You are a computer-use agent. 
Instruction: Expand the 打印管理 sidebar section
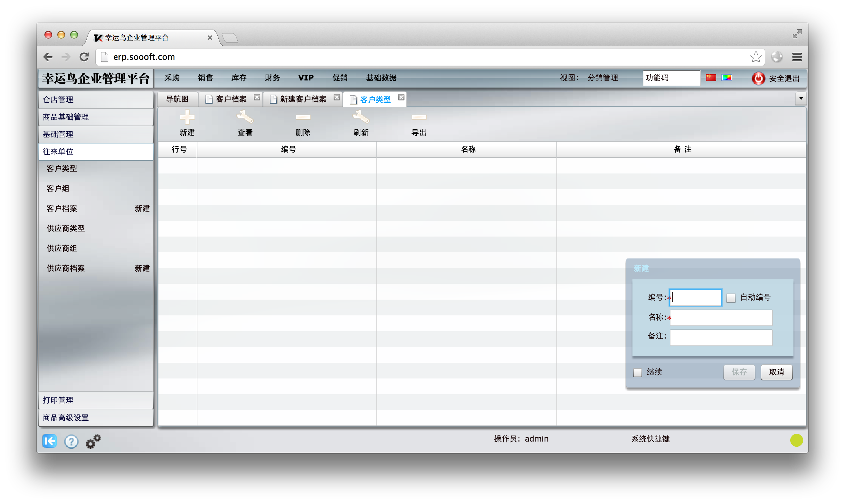pyautogui.click(x=96, y=400)
